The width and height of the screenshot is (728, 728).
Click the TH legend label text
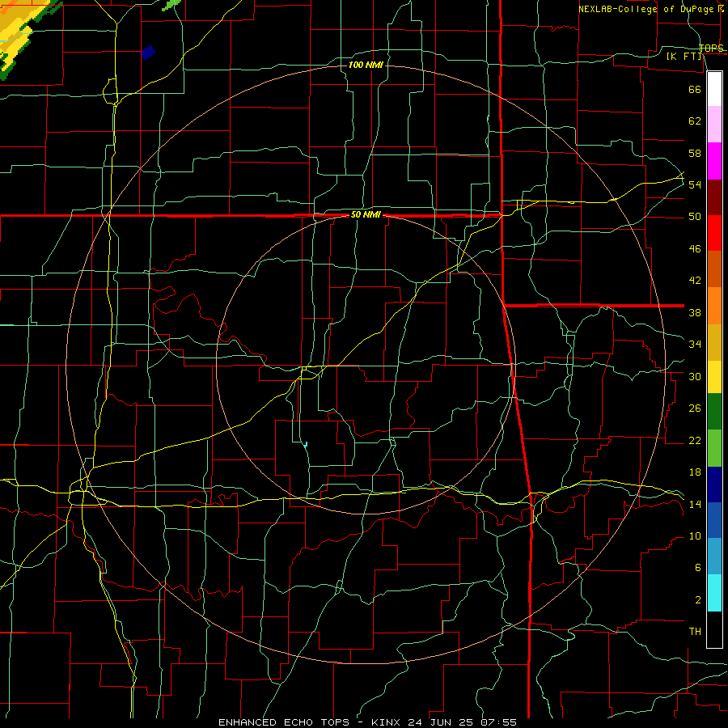coord(695,632)
